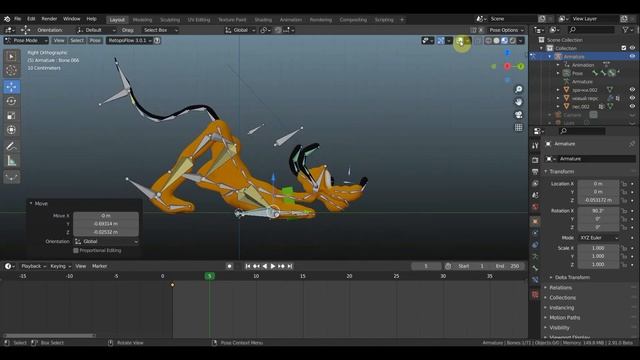Toggle the snapping magnet button
640x360 pixels.
click(278, 30)
